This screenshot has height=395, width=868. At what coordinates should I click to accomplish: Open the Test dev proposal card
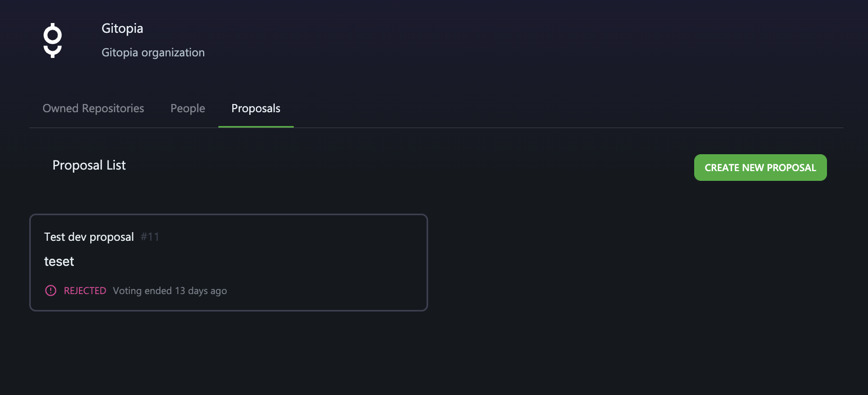229,262
